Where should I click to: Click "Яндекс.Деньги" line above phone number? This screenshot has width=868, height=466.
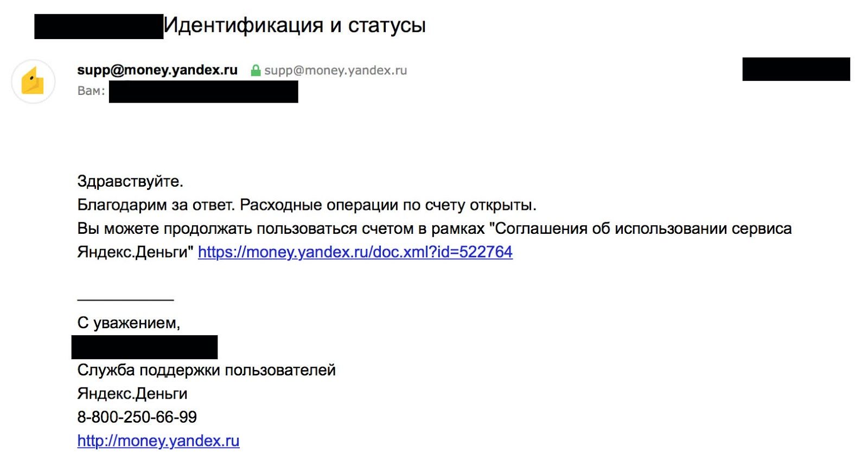coord(132,394)
